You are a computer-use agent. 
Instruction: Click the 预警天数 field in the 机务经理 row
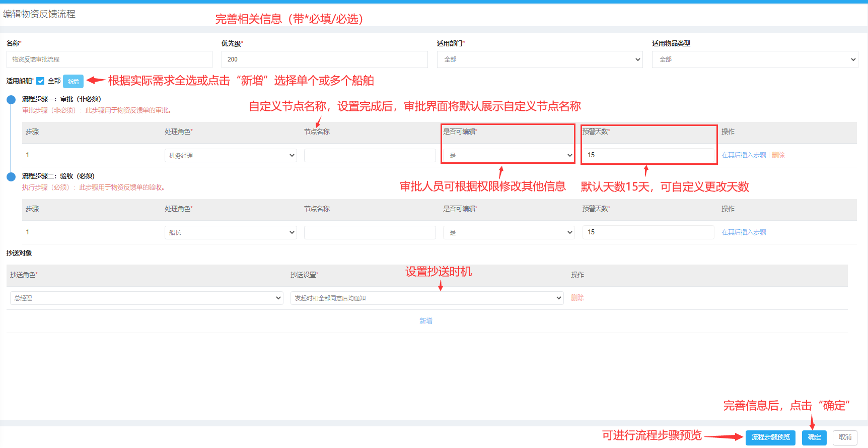tap(648, 155)
